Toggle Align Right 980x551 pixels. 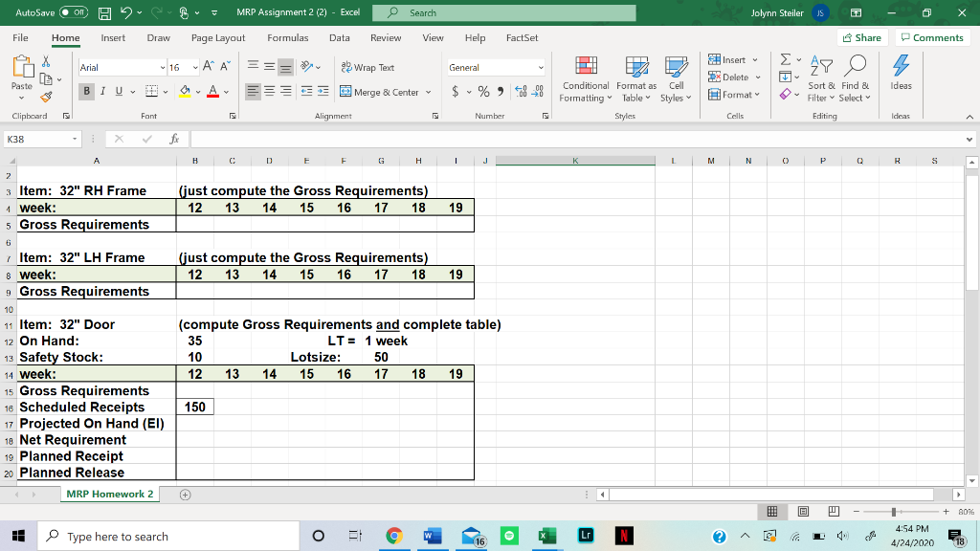point(285,91)
